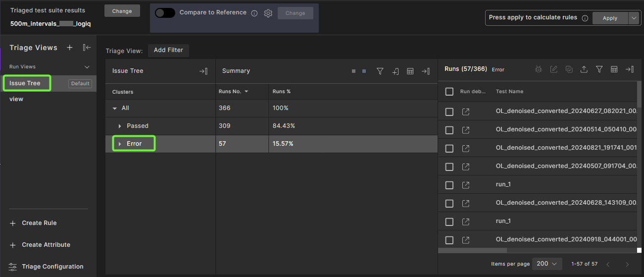Screen dimensions: 644x277
Task: Open Compare to Reference settings gear
Action: pyautogui.click(x=268, y=13)
